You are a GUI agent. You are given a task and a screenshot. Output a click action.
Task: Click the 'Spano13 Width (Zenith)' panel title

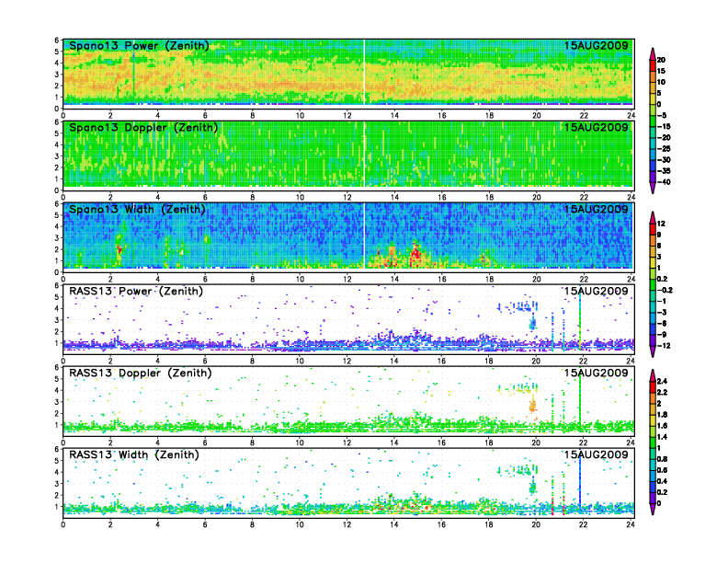click(137, 209)
